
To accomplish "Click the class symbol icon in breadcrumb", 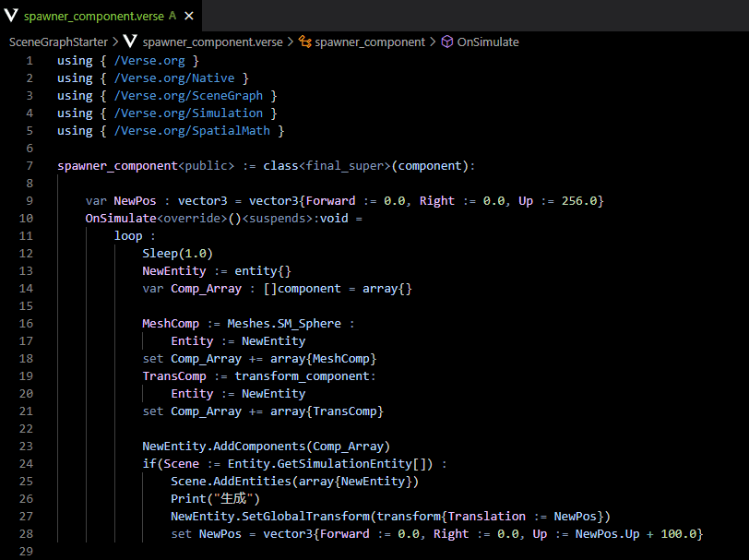I will 305,42.
